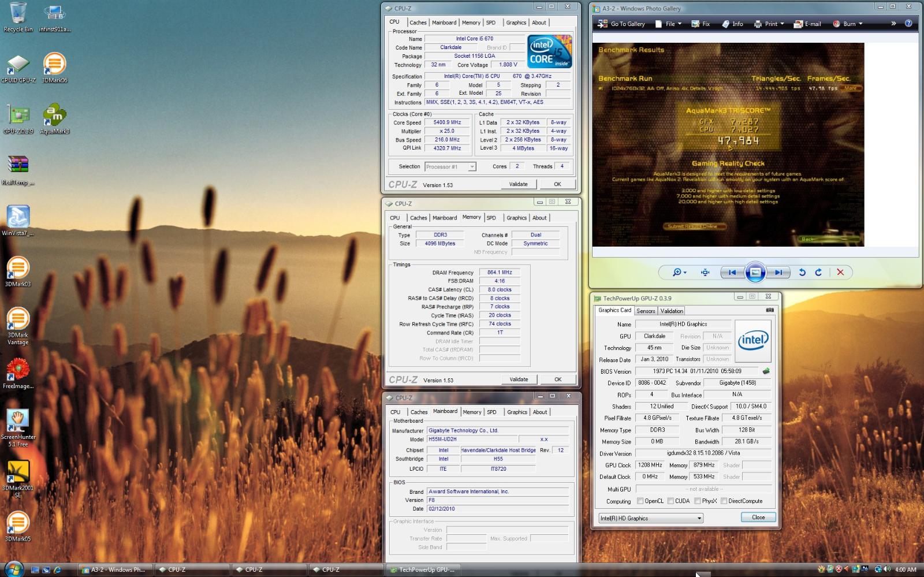Switch to the Caches tab in the top CPU-Z window
The image size is (924, 577).
[x=418, y=23]
